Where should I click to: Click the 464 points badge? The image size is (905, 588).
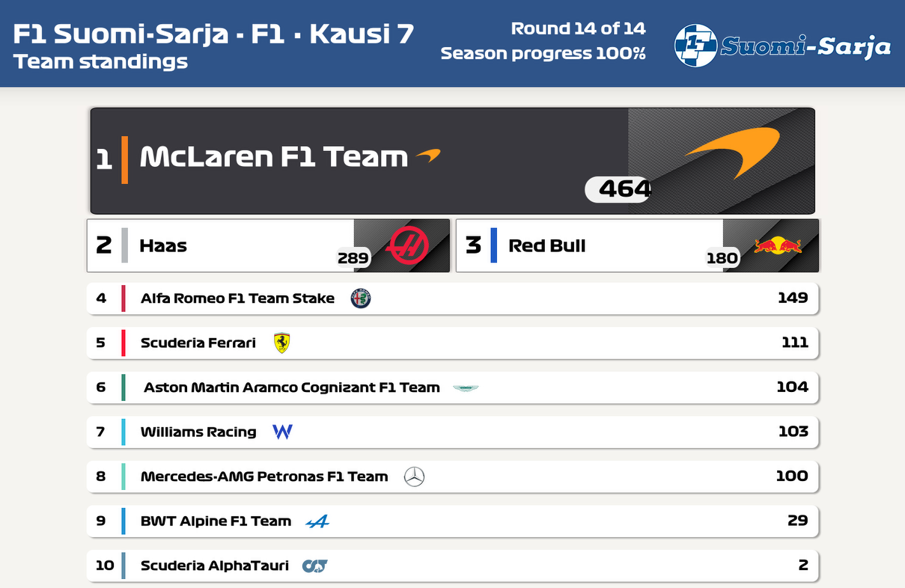[x=618, y=189]
